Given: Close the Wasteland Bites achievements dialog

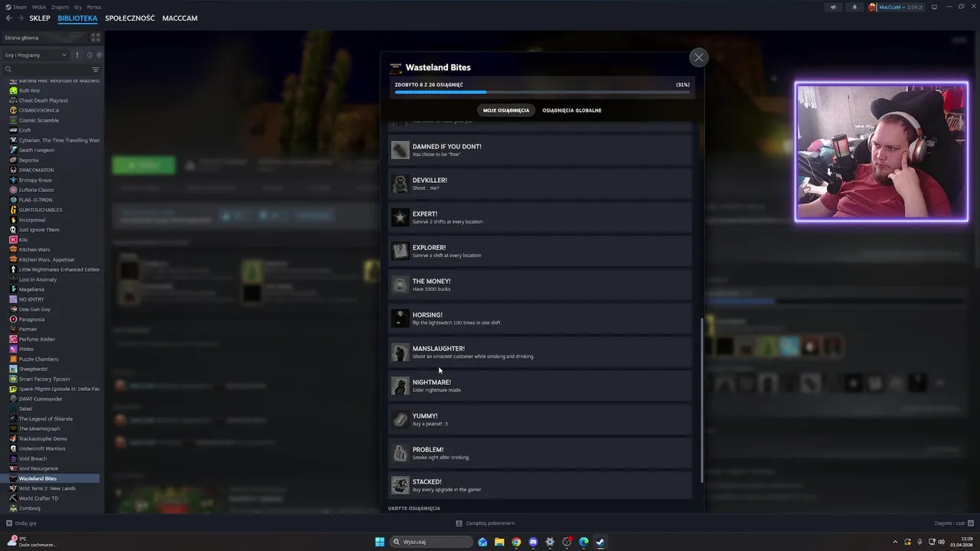Looking at the screenshot, I should (698, 57).
